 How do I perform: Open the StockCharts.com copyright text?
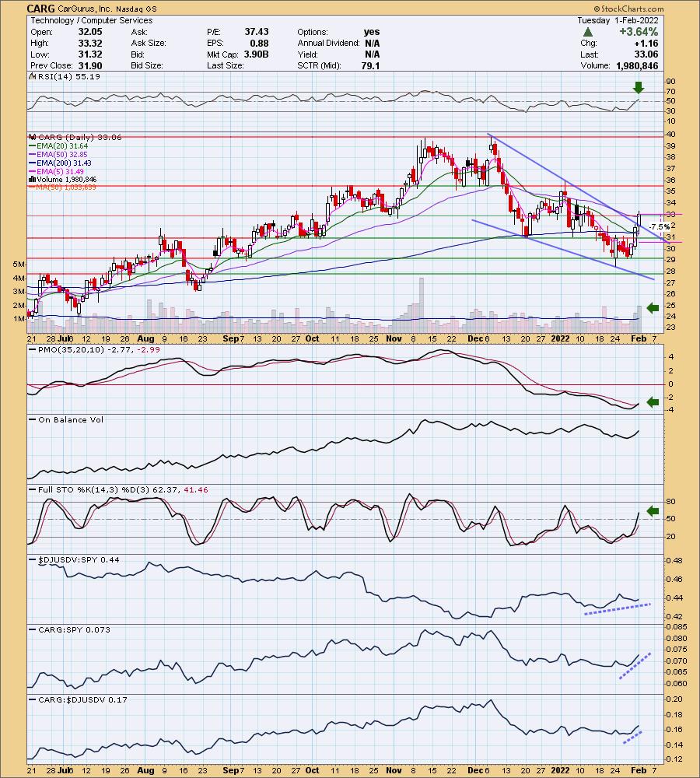pos(628,9)
